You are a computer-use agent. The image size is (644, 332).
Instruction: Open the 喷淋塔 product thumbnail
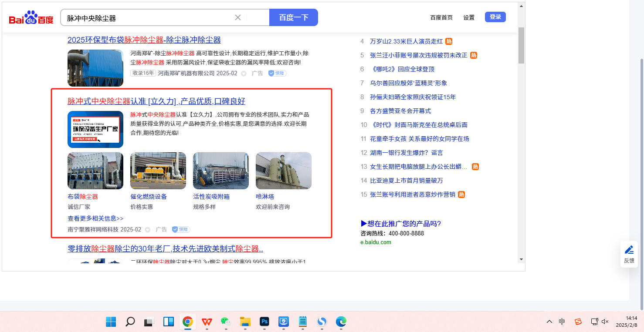point(283,171)
